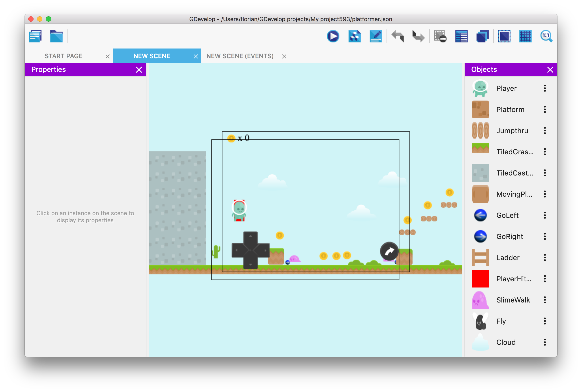Zoom the scene to 1:1 scale

547,36
